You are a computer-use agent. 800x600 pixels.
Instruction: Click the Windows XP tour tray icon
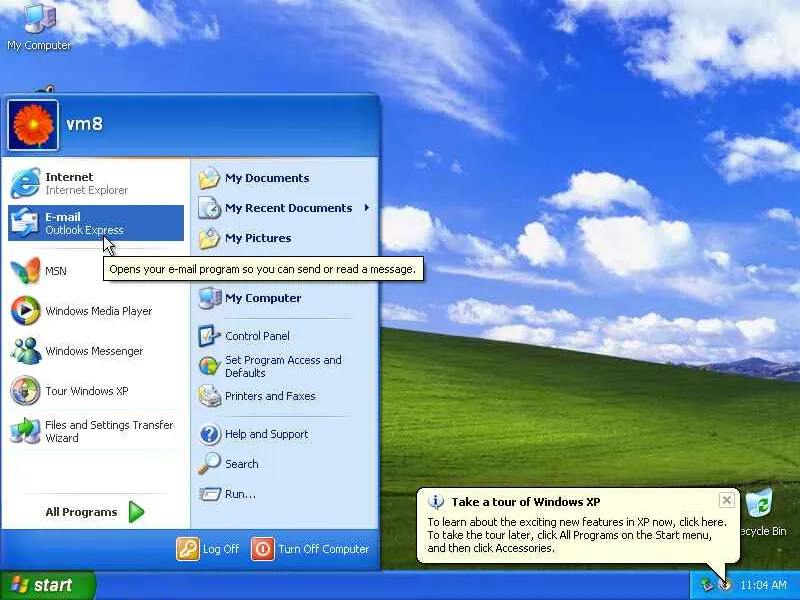[724, 585]
